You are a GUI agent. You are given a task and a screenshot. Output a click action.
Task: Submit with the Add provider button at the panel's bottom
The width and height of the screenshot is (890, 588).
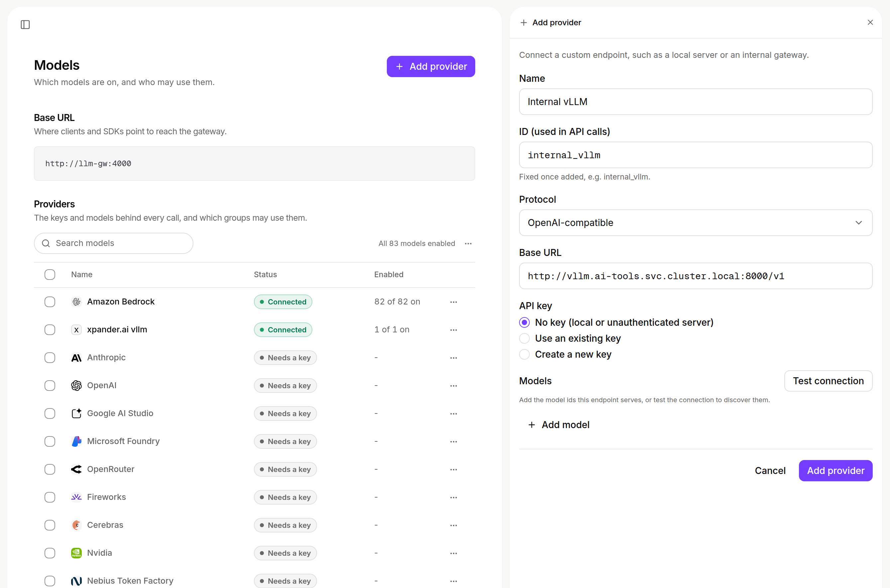click(x=835, y=471)
